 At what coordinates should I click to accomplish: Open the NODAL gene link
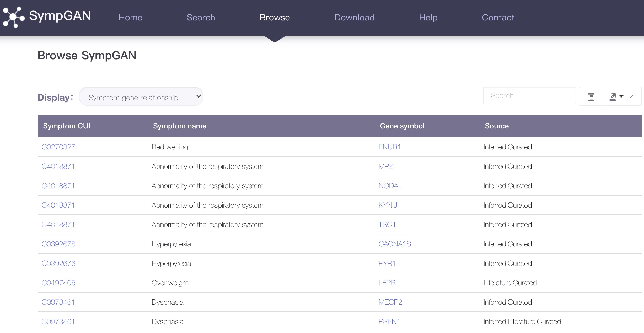390,186
